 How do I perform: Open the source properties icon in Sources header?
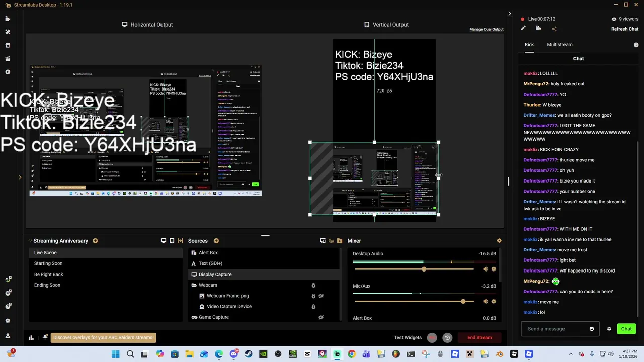point(323,241)
